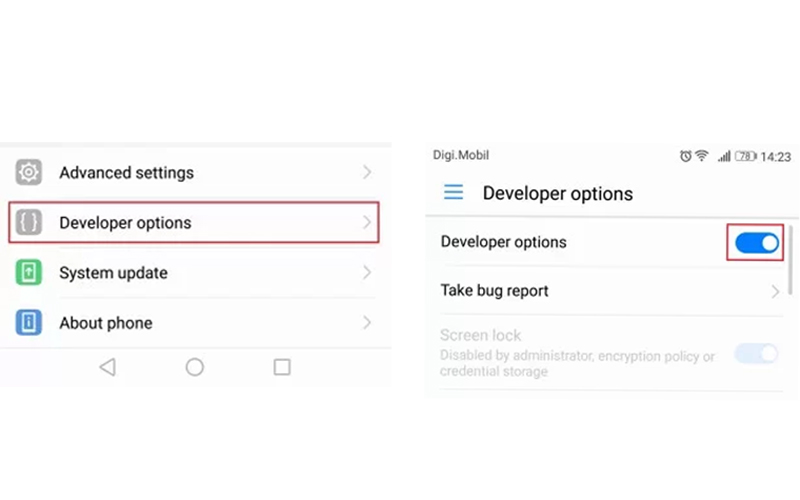Tap the battery indicator in status bar
The width and height of the screenshot is (800, 500).
pyautogui.click(x=746, y=157)
